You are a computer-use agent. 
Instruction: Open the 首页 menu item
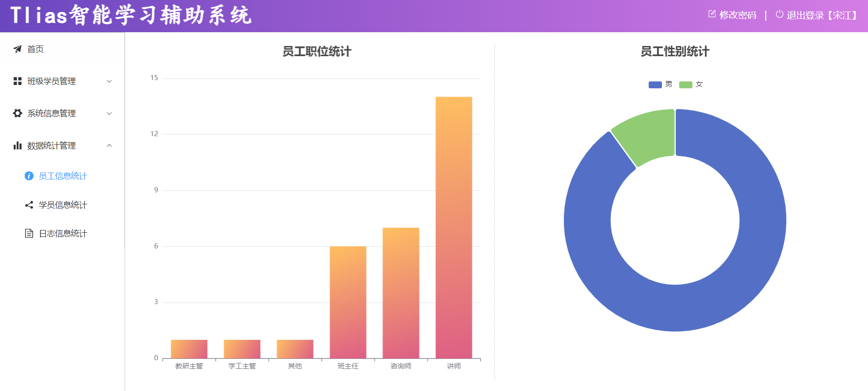pyautogui.click(x=35, y=49)
